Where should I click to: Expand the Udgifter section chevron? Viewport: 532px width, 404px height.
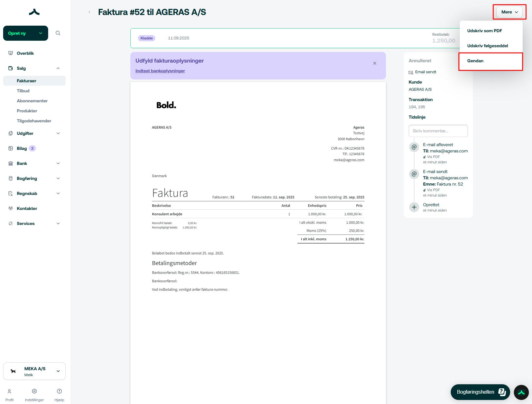[x=58, y=133]
